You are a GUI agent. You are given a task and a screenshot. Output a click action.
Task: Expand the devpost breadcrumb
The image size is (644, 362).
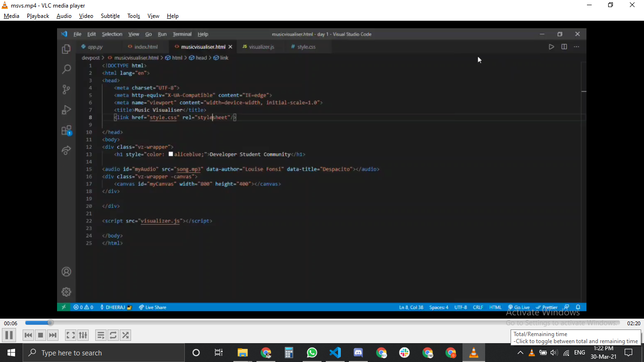[91, 58]
